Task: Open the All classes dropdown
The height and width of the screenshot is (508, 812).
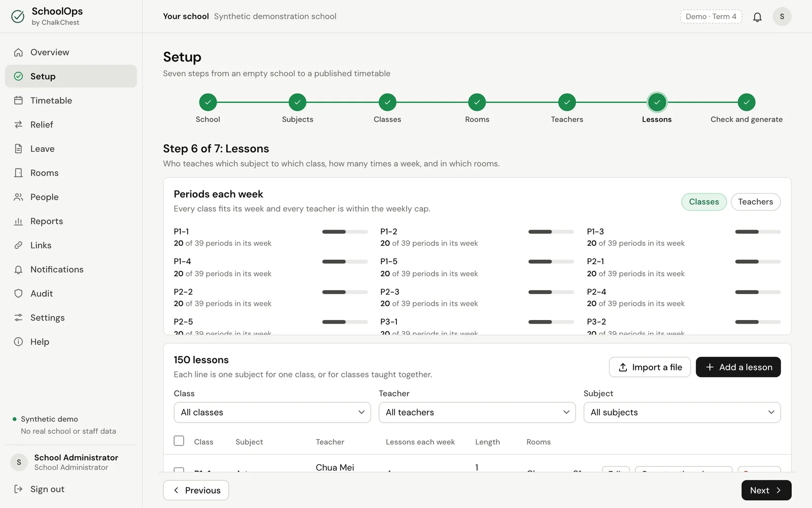Action: click(x=272, y=412)
